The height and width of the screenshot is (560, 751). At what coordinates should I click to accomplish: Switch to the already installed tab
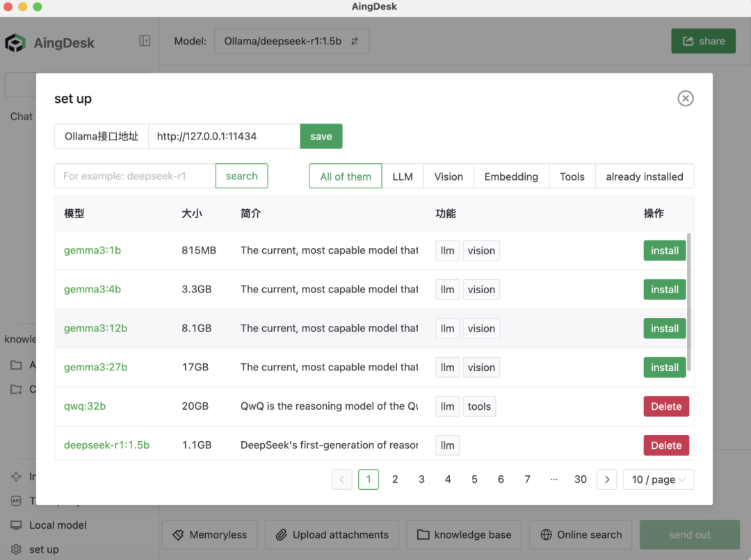point(645,176)
